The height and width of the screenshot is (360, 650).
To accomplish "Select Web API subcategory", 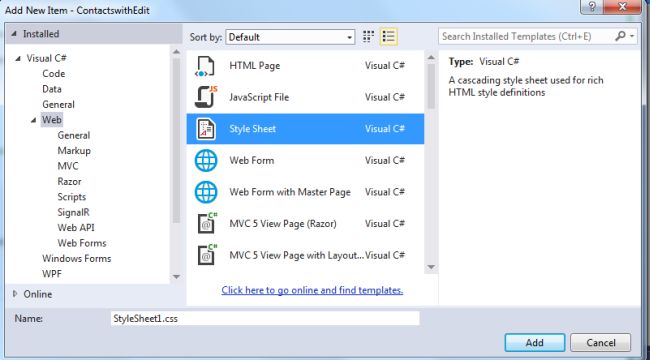I will [x=76, y=228].
